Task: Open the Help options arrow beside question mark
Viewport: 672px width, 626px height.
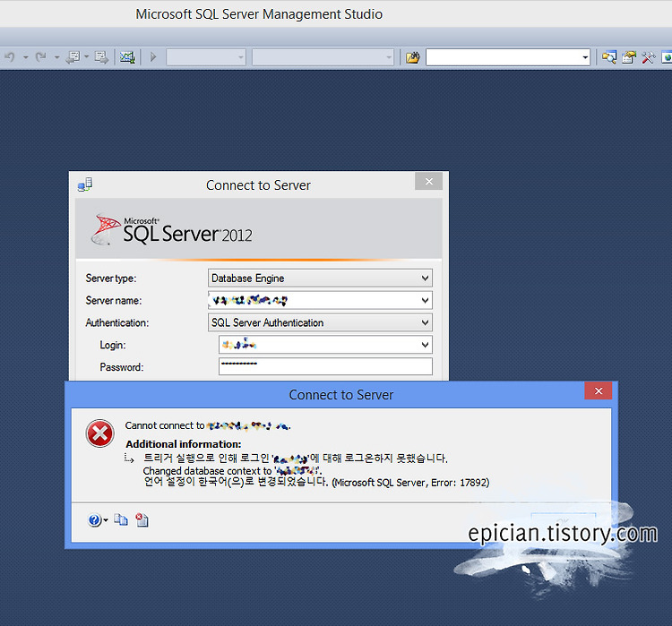Action: tap(106, 520)
